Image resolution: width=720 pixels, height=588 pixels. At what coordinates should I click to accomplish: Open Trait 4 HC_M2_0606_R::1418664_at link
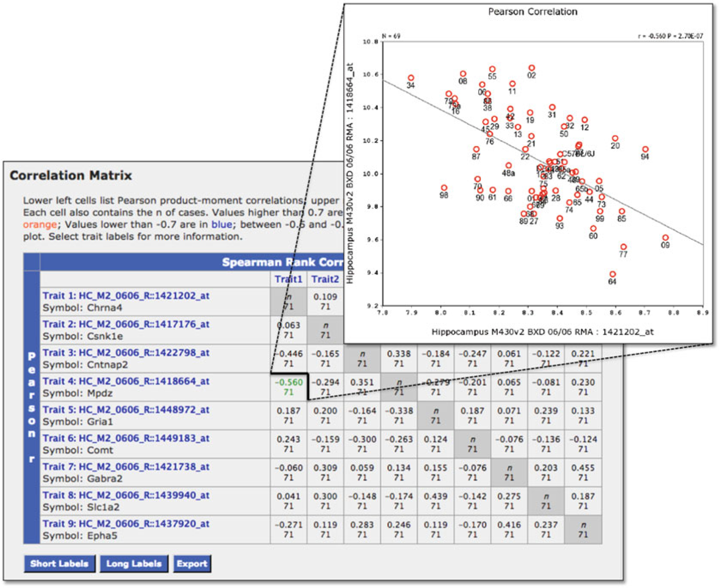126,381
